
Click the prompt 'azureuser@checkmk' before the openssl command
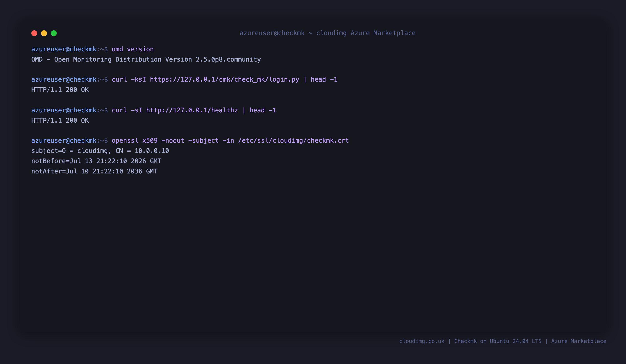[x=64, y=141]
